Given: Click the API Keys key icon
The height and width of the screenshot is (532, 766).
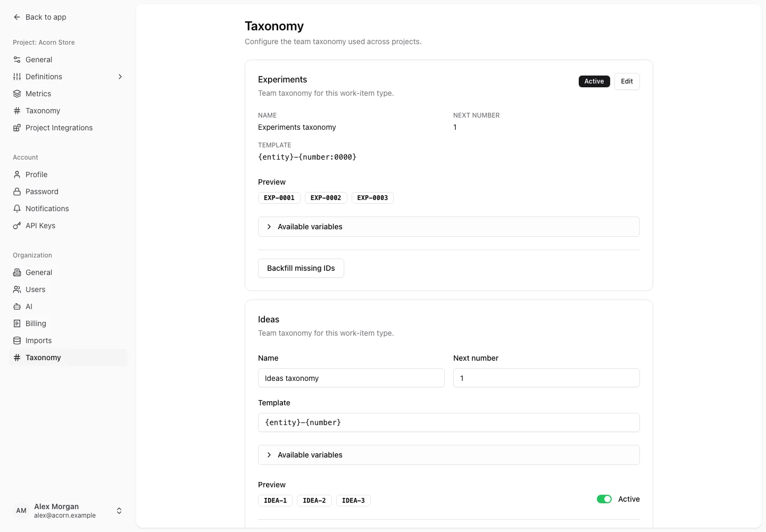Looking at the screenshot, I should point(17,226).
